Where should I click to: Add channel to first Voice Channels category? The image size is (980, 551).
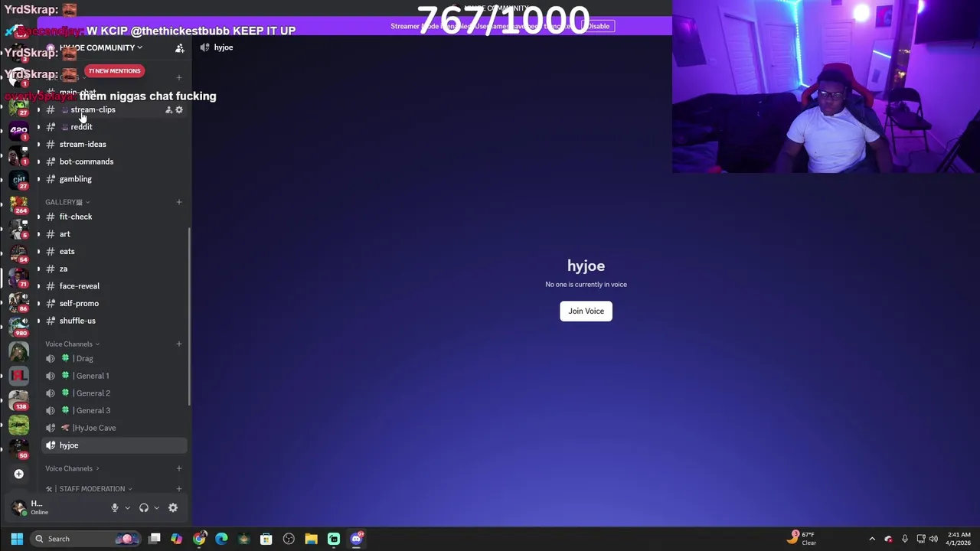point(179,344)
